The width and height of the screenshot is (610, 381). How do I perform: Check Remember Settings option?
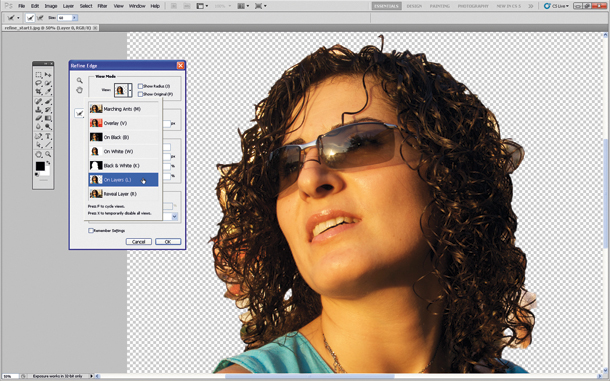tap(91, 231)
